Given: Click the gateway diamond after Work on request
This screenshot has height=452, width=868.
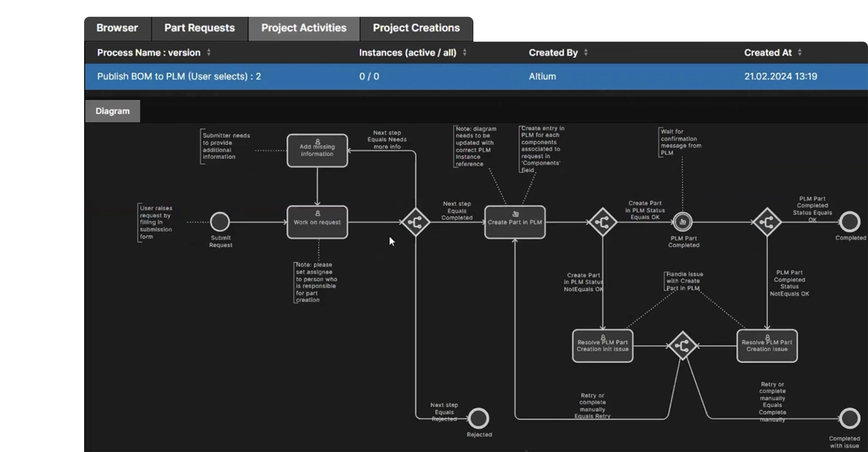Looking at the screenshot, I should tap(415, 222).
